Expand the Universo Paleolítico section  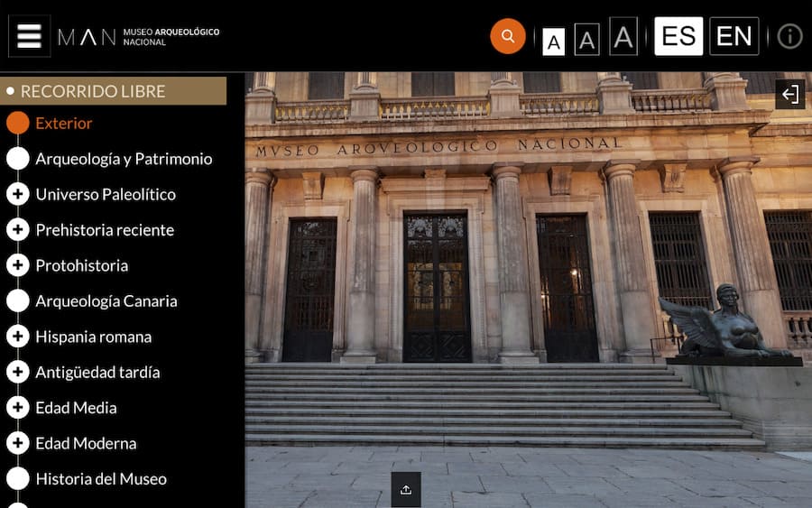pyautogui.click(x=18, y=194)
